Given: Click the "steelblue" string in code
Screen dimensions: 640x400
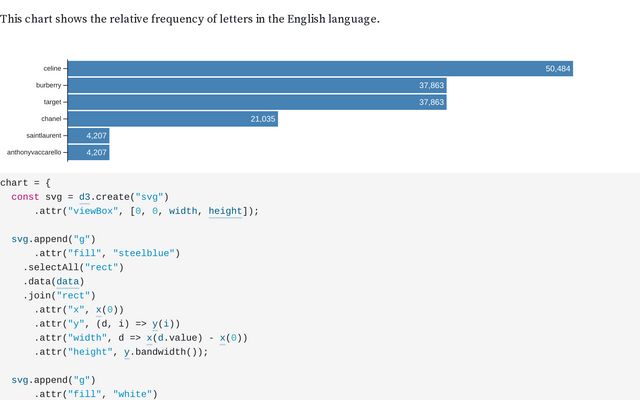Looking at the screenshot, I should [144, 253].
